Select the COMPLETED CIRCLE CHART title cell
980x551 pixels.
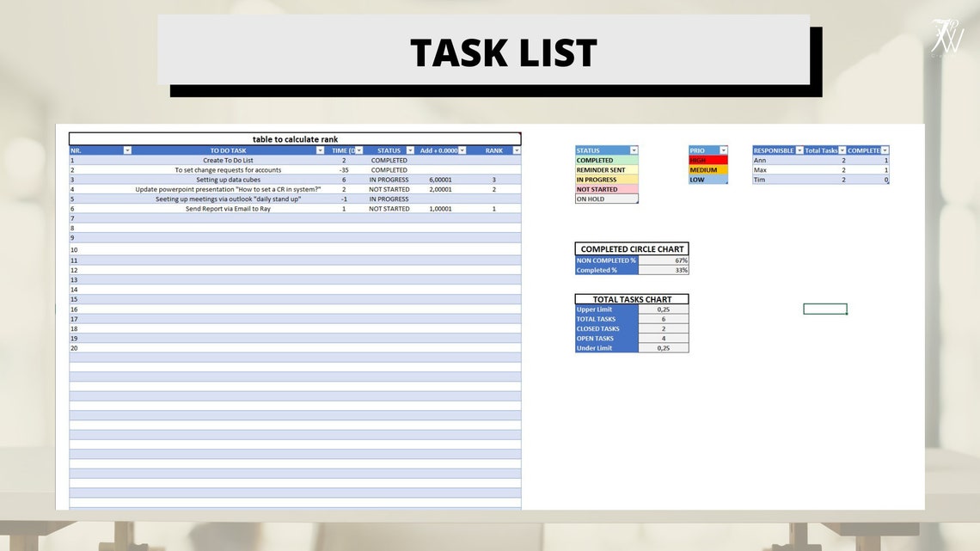click(631, 248)
